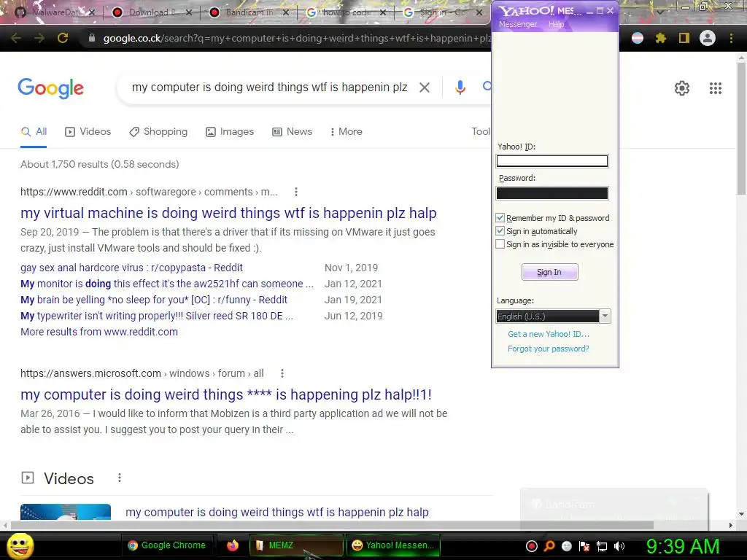Click the Yahoo! ID input field
The height and width of the screenshot is (560, 747).
pyautogui.click(x=552, y=161)
